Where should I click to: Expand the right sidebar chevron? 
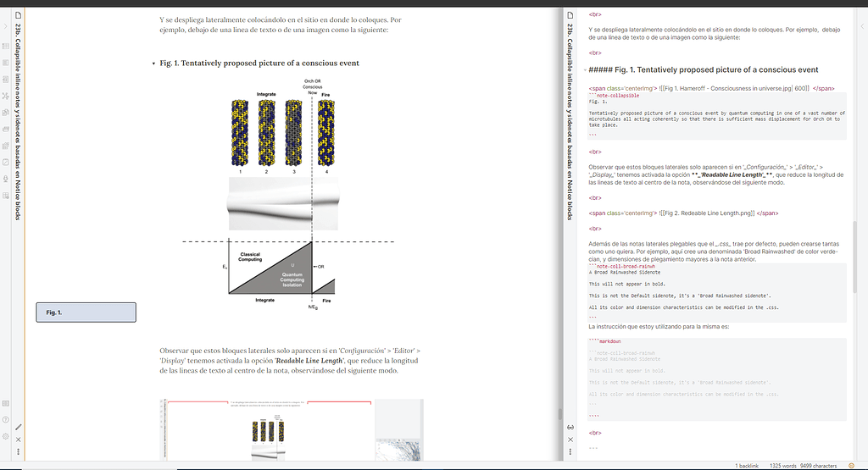pyautogui.click(x=862, y=26)
